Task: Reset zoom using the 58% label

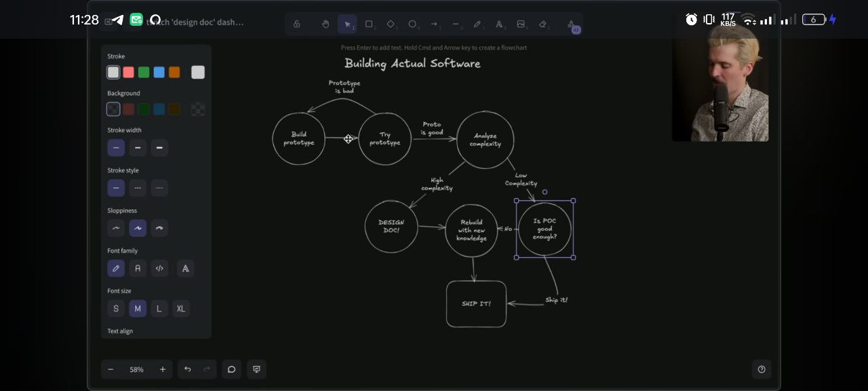Action: click(x=136, y=369)
